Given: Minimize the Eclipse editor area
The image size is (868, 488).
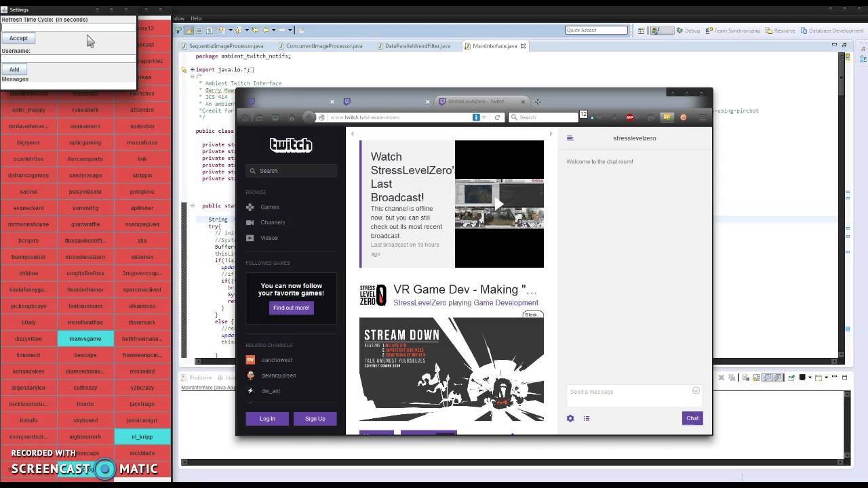Looking at the screenshot, I should click(x=835, y=45).
